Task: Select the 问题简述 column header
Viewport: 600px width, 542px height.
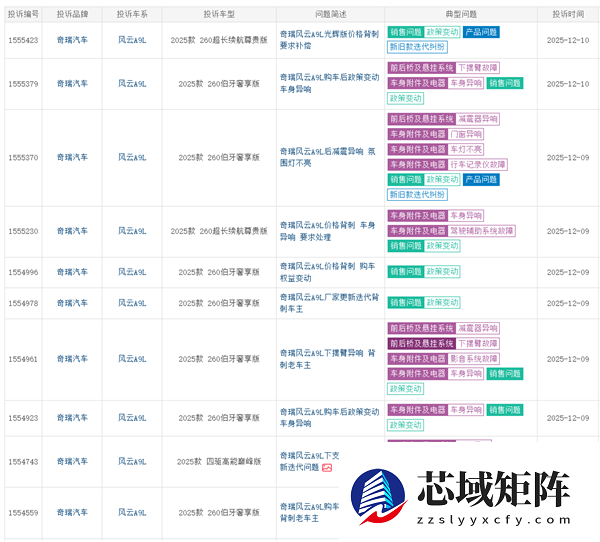Action: point(331,14)
